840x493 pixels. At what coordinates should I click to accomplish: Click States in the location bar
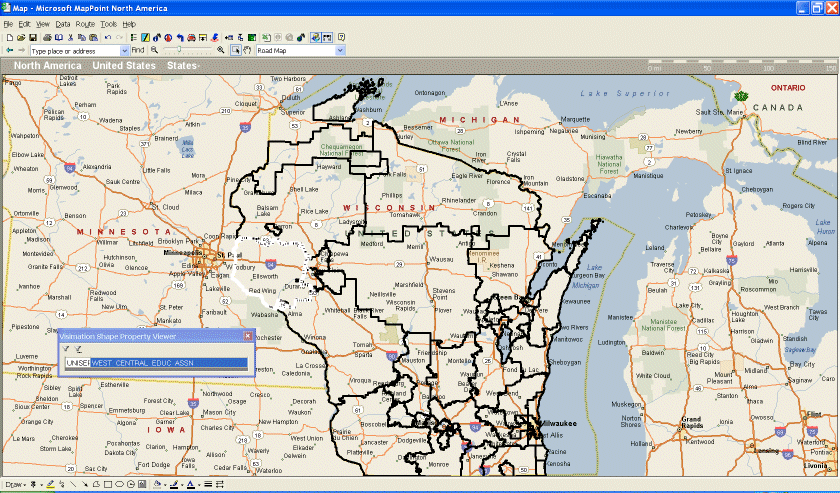[x=182, y=65]
